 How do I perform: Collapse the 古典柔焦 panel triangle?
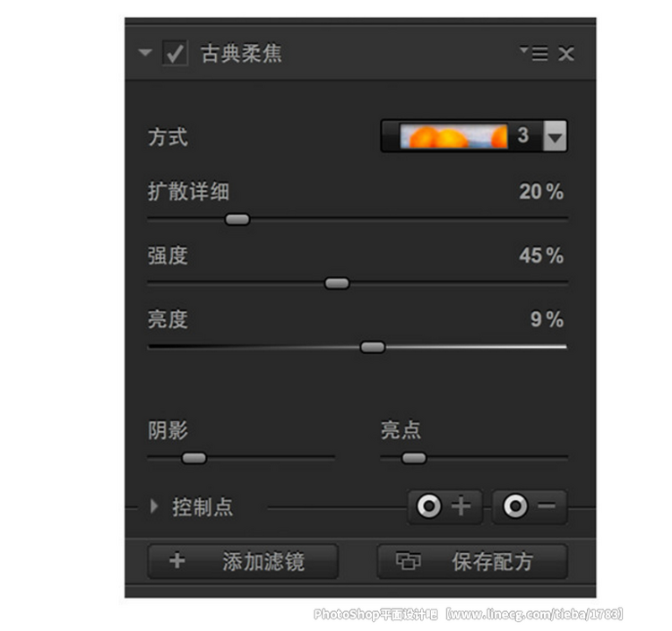(x=145, y=53)
